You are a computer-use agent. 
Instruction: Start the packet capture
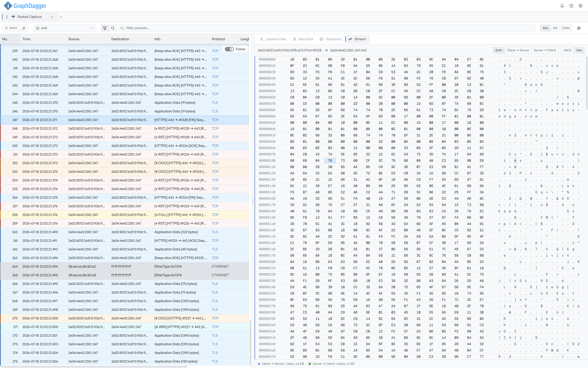click(x=11, y=28)
